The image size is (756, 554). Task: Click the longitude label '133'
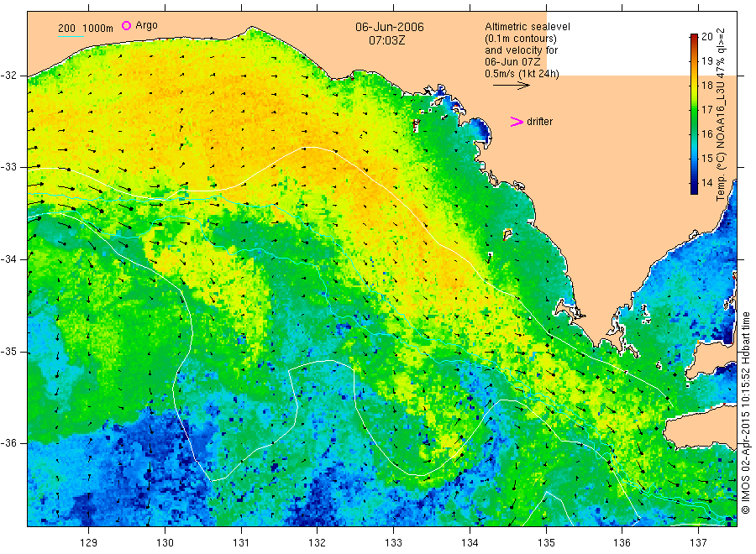coord(393,543)
